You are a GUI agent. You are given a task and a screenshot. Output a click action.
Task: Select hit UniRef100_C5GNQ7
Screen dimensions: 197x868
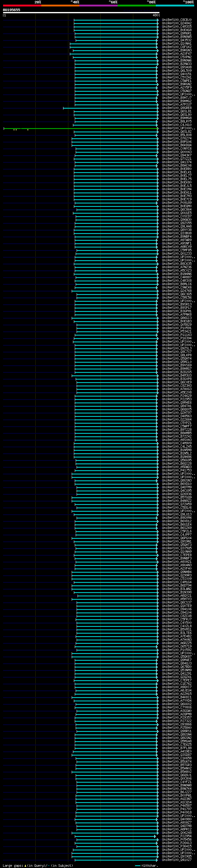click(x=176, y=91)
